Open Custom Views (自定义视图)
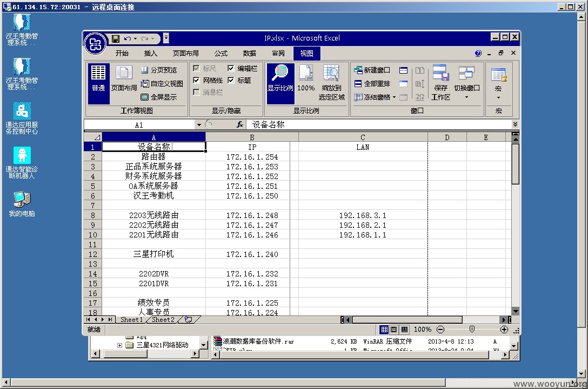This screenshot has height=389, width=588. 162,84
